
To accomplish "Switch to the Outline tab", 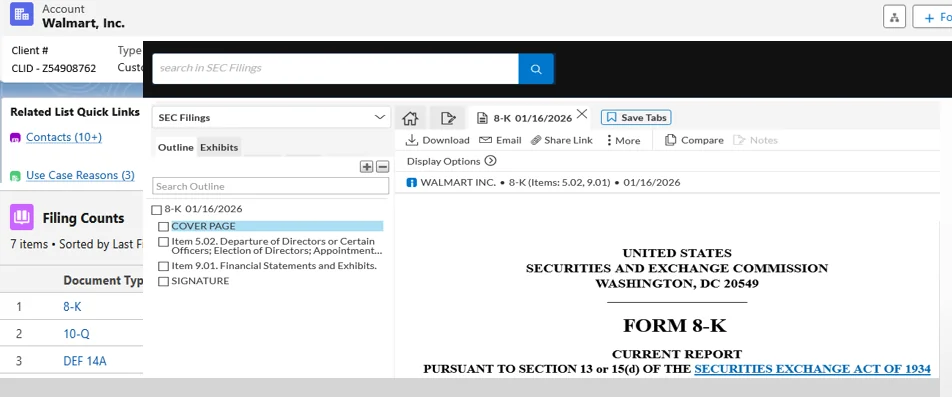I will (x=175, y=147).
